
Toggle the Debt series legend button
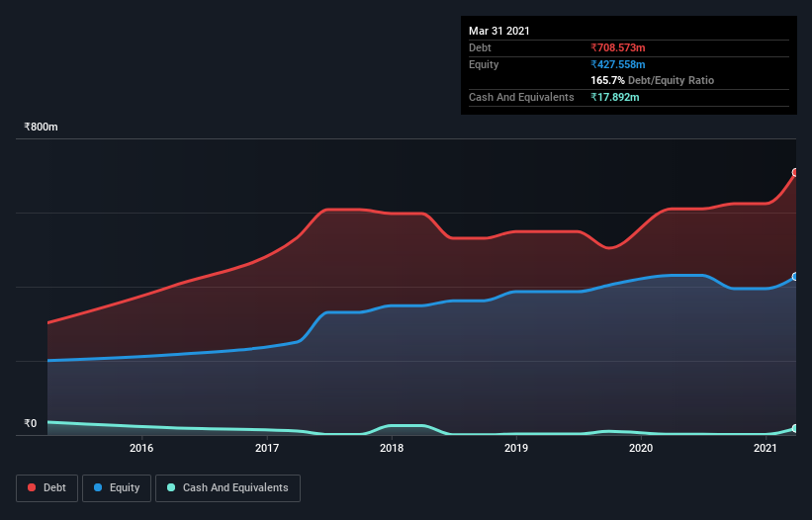coord(46,488)
